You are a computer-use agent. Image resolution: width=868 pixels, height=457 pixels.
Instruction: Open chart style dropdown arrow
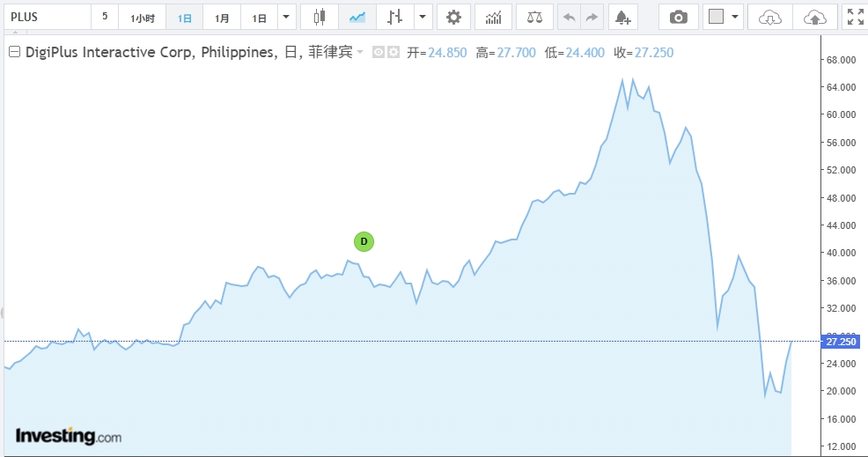click(x=423, y=18)
